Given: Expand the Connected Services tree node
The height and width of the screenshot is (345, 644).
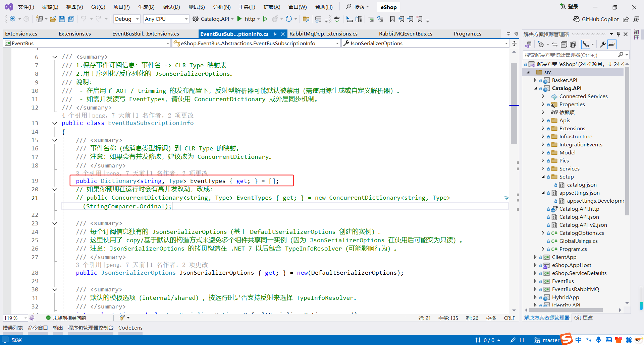Looking at the screenshot, I should (x=544, y=96).
